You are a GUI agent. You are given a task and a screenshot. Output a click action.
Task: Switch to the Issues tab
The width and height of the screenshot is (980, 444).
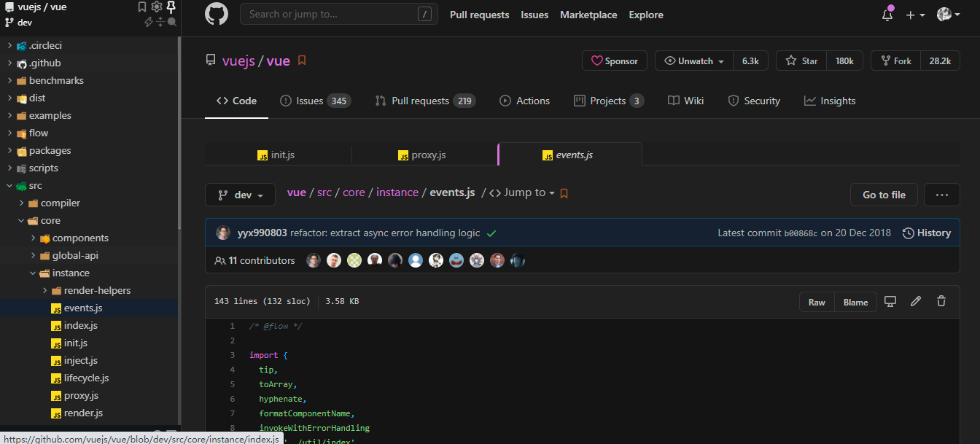click(x=315, y=101)
